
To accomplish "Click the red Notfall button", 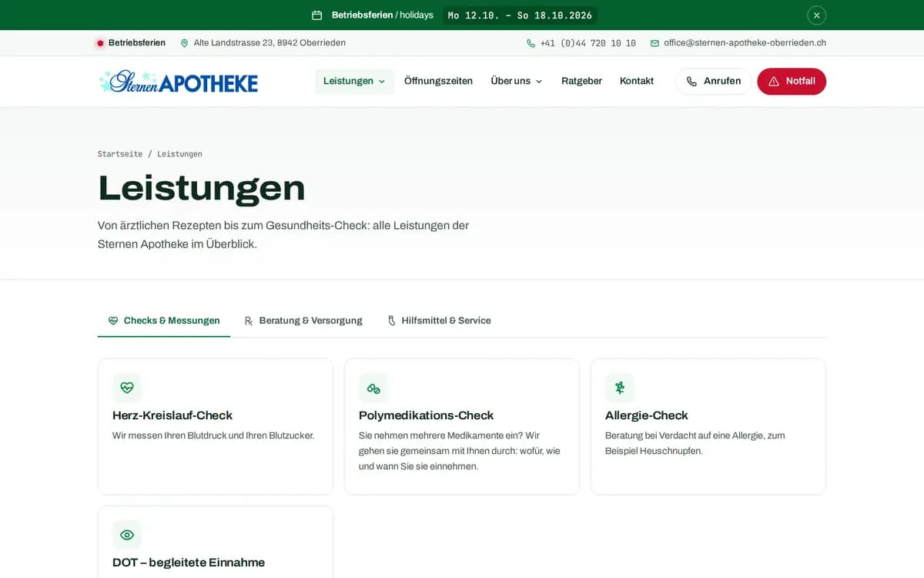I will (x=792, y=82).
